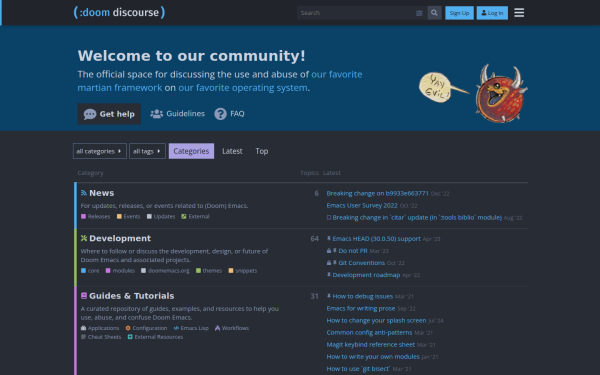Switch to the Latest tab

(x=232, y=151)
